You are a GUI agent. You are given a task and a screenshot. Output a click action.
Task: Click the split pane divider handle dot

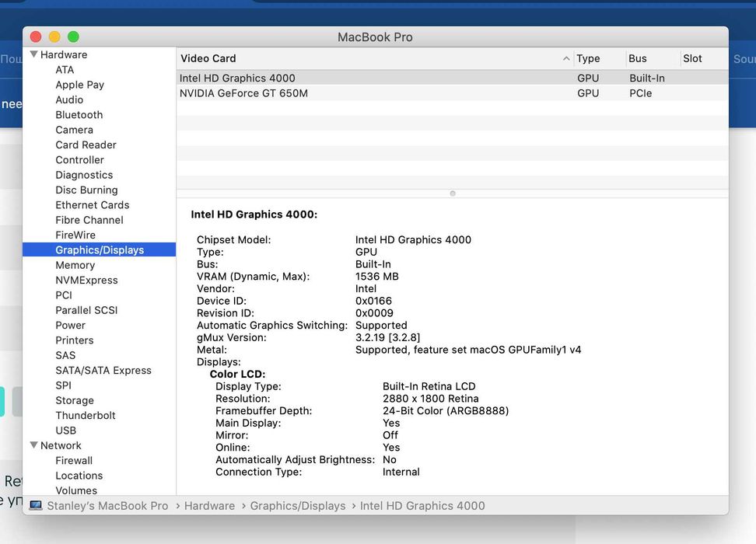[x=452, y=194]
